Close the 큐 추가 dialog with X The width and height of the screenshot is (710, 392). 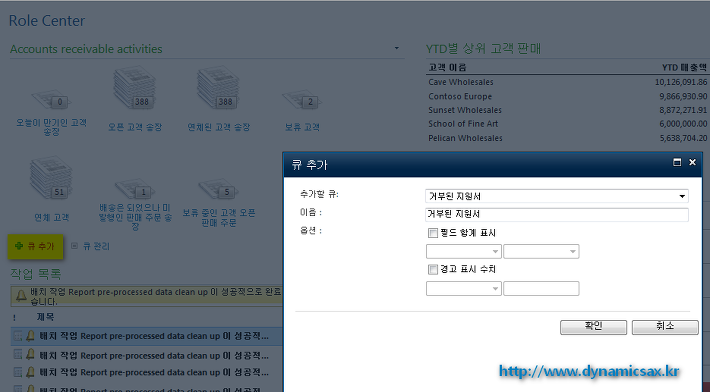(692, 162)
